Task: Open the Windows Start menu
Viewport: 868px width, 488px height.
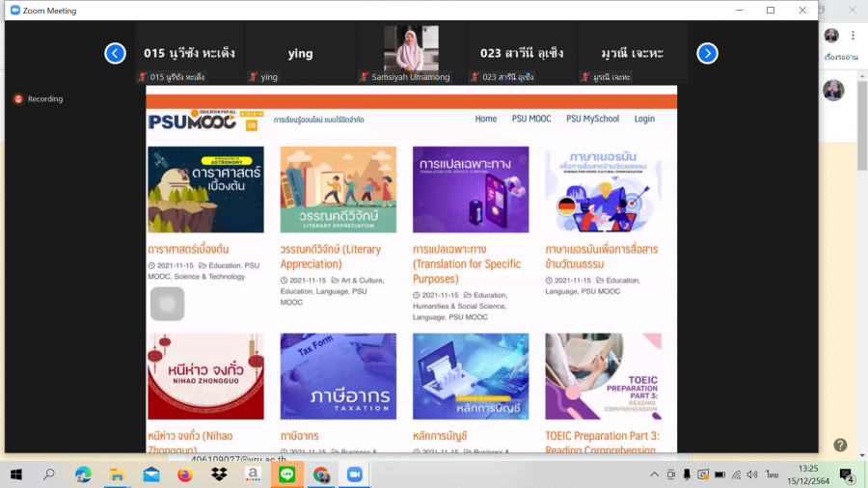Action: (x=15, y=474)
